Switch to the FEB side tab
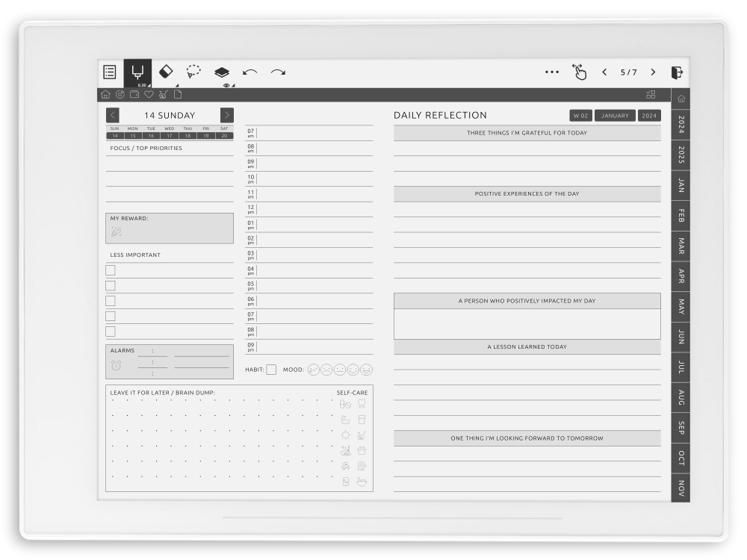747x560 pixels. (x=681, y=216)
